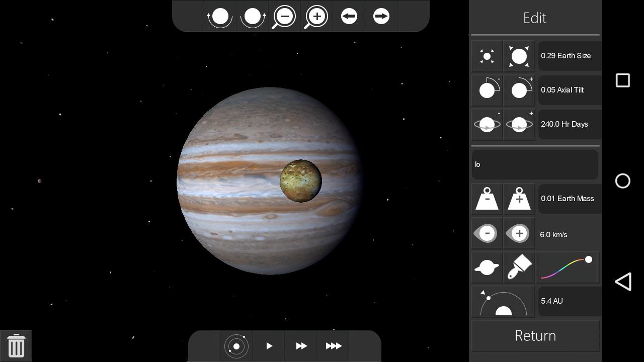The width and height of the screenshot is (644, 362).
Task: Increase orbital velocity with plus button
Action: point(519,233)
